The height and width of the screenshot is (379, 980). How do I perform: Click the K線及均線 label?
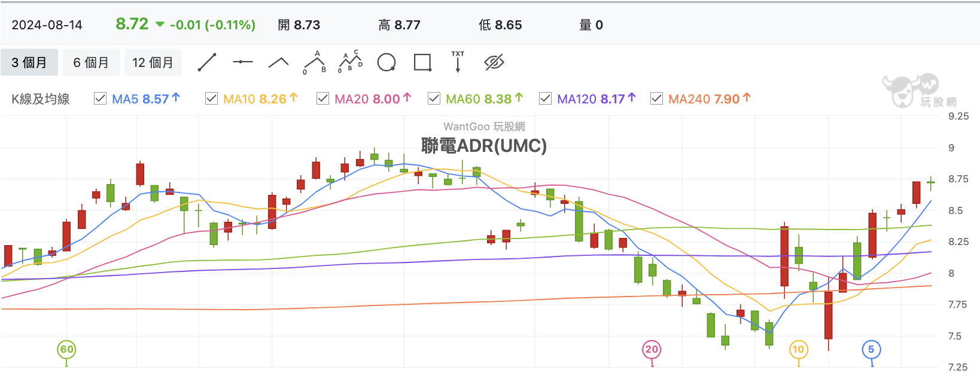pyautogui.click(x=41, y=99)
